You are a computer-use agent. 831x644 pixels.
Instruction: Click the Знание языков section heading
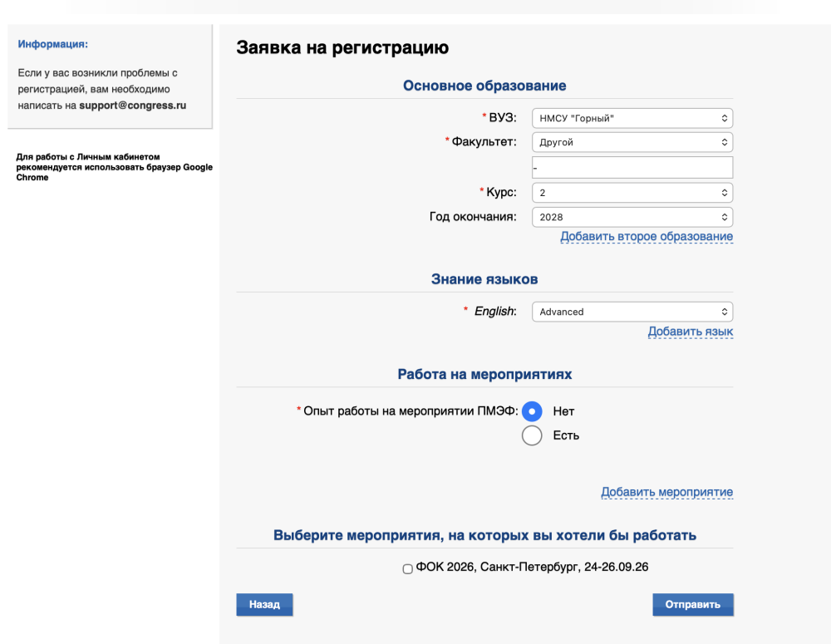point(484,279)
